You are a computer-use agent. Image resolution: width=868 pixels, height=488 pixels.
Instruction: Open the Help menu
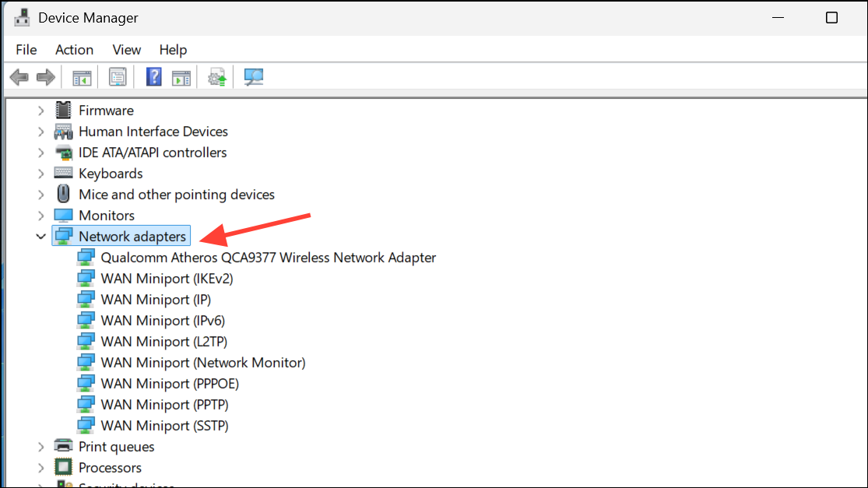(x=173, y=50)
